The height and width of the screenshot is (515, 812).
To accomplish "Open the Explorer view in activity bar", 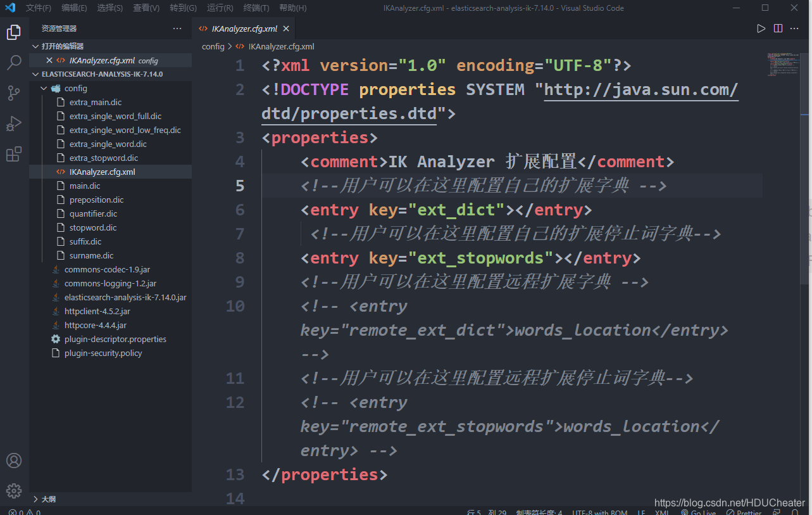I will pyautogui.click(x=14, y=32).
